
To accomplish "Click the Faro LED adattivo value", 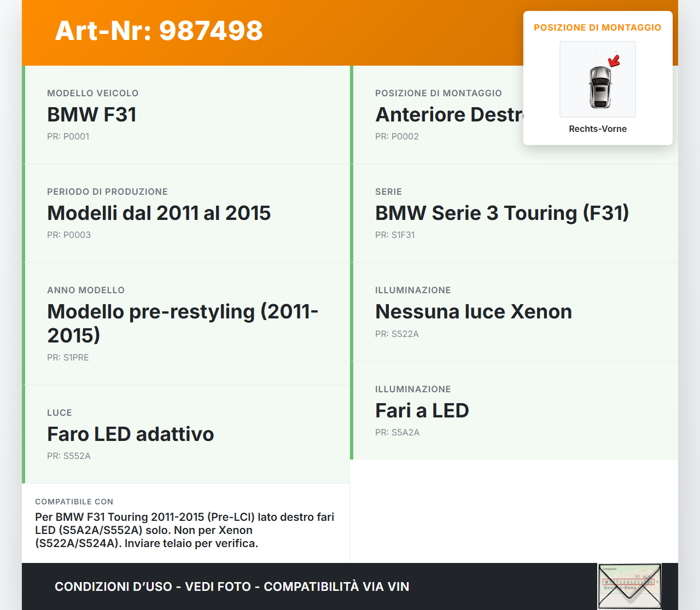I will pos(131,434).
